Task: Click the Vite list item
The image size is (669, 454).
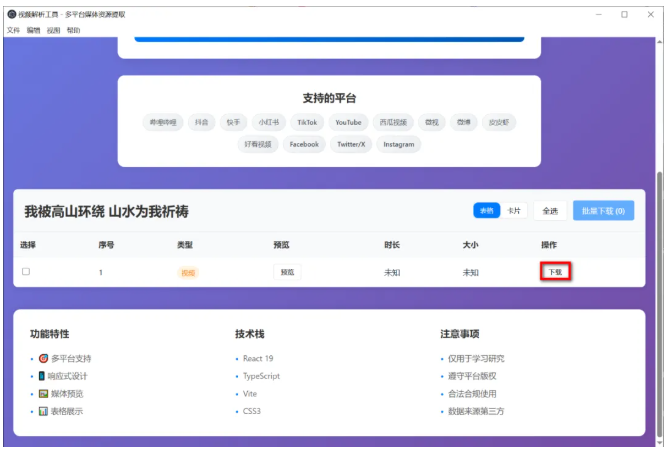Action: point(250,394)
